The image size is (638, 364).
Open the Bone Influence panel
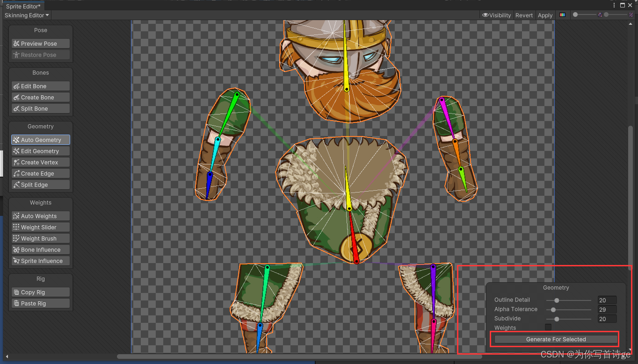point(41,250)
